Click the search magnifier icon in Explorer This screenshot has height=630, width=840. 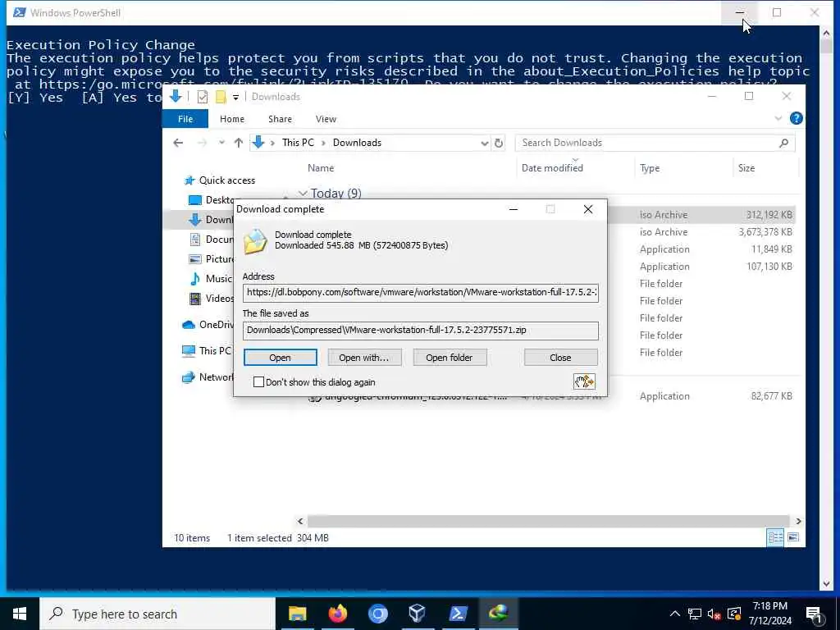[783, 143]
